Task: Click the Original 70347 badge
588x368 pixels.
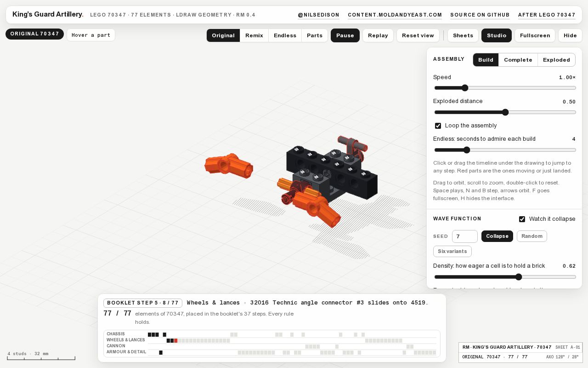Action: (34, 34)
